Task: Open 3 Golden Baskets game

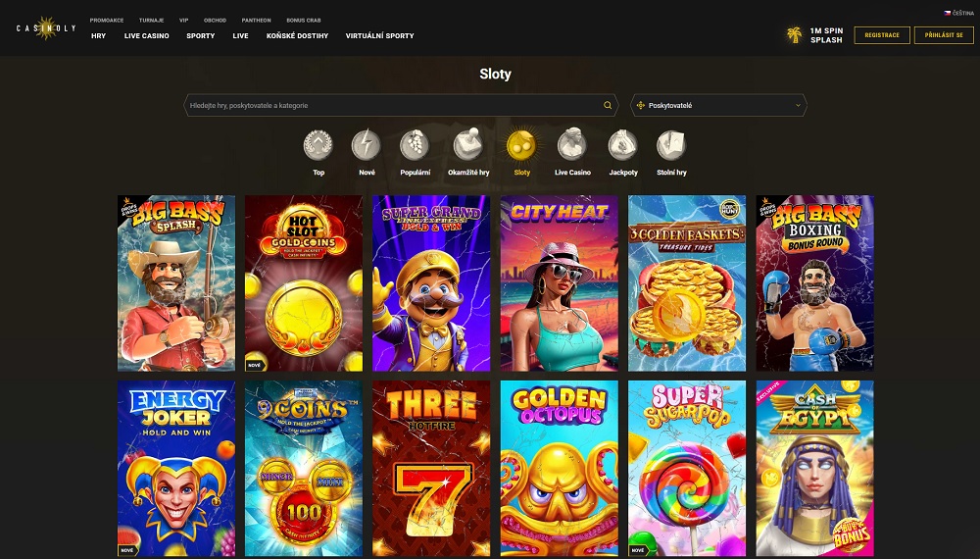Action: pyautogui.click(x=687, y=283)
